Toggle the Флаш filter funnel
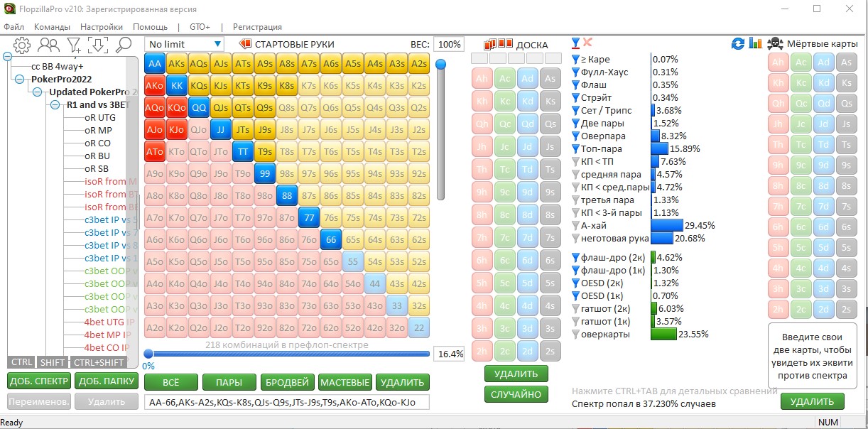The width and height of the screenshot is (868, 429). 576,85
